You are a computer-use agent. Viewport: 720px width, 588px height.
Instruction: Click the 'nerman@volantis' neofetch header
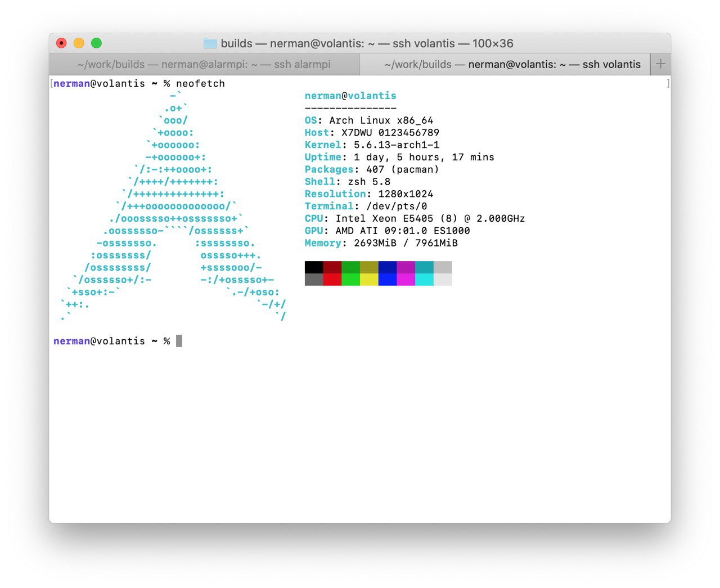pos(350,96)
